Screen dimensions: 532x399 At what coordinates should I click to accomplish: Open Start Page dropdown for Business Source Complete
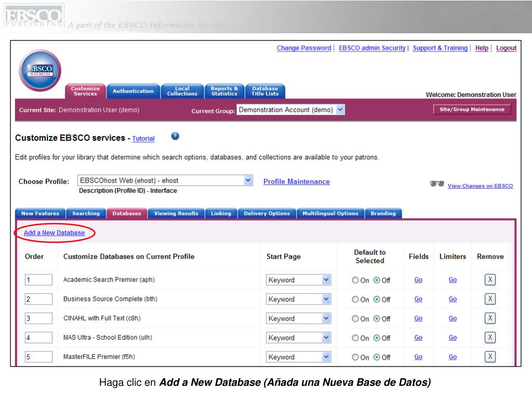[x=298, y=299]
